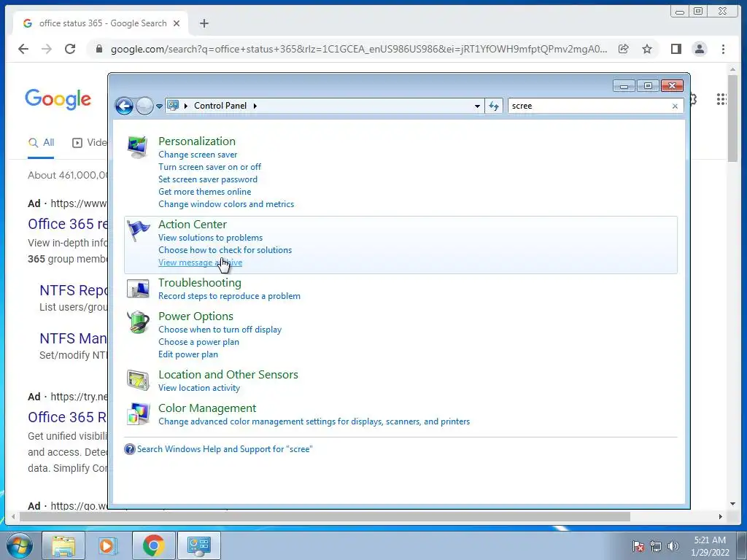The image size is (747, 560).
Task: Click View solutions to problems
Action: tap(211, 237)
